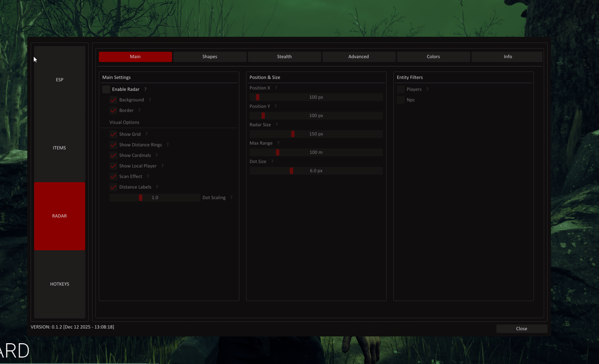Click the help icon beside Radar Size
The image size is (599, 364).
click(276, 125)
